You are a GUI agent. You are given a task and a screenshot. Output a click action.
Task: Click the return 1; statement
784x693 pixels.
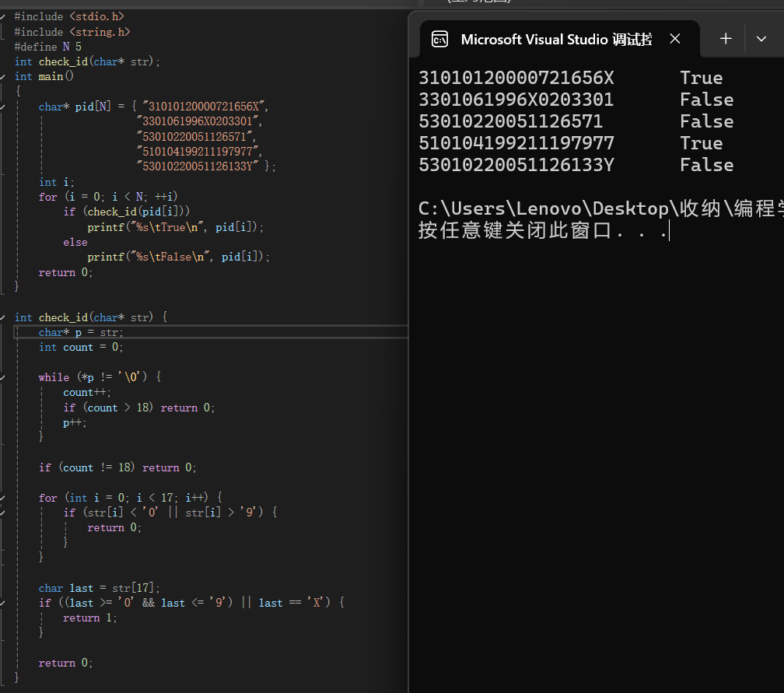point(90,618)
